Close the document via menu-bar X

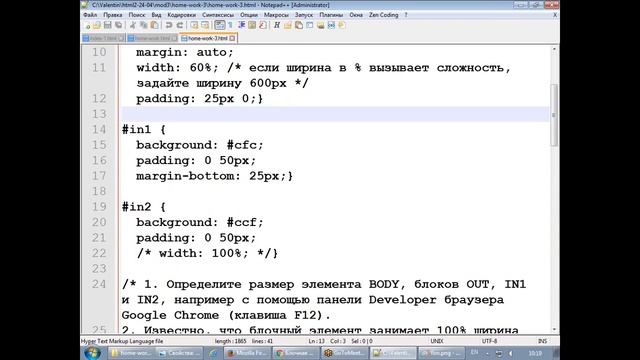[555, 15]
